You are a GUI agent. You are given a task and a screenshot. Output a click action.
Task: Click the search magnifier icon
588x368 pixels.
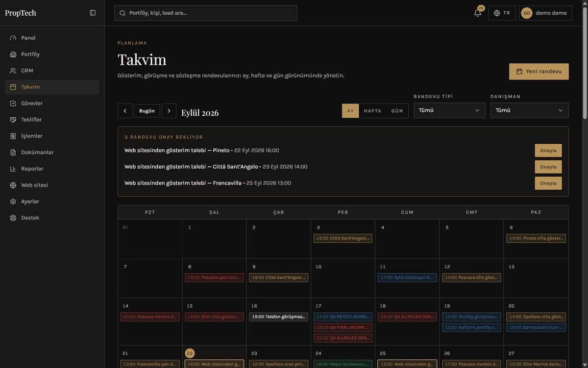tap(122, 13)
